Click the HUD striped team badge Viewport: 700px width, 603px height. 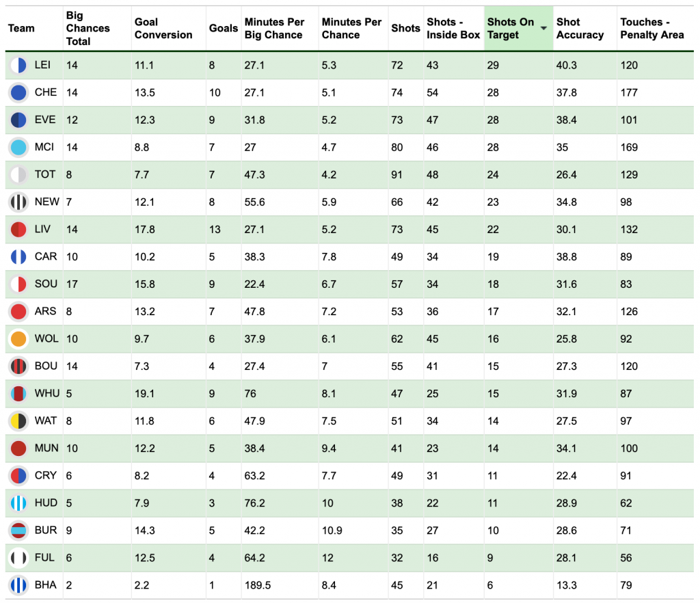tap(18, 503)
